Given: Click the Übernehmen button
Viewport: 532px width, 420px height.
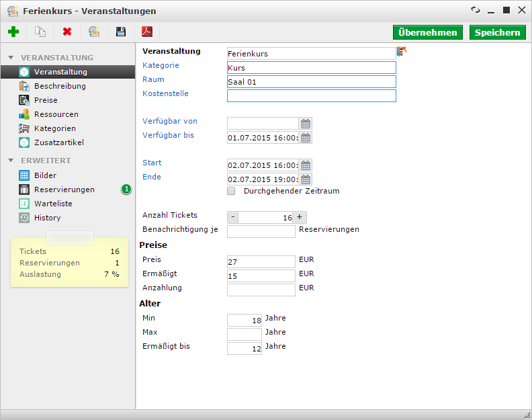Looking at the screenshot, I should tap(427, 32).
